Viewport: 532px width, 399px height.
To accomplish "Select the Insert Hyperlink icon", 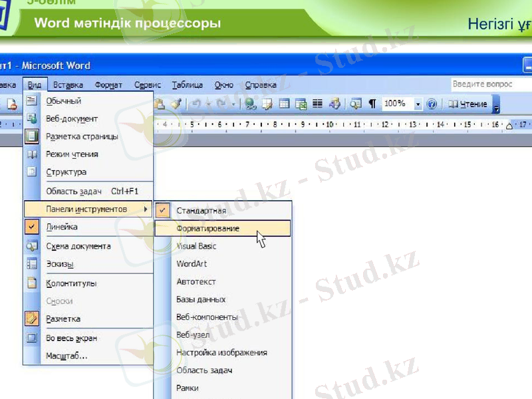I will (x=249, y=104).
